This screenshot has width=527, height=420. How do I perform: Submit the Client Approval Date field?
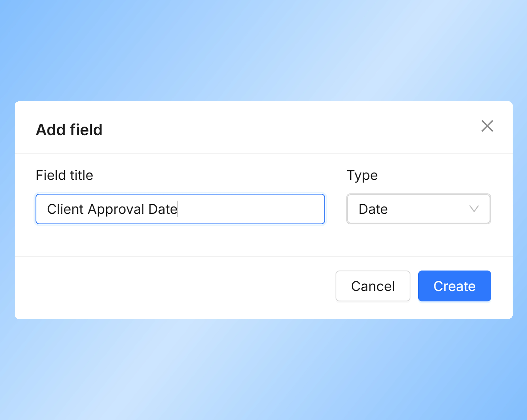[x=454, y=286]
